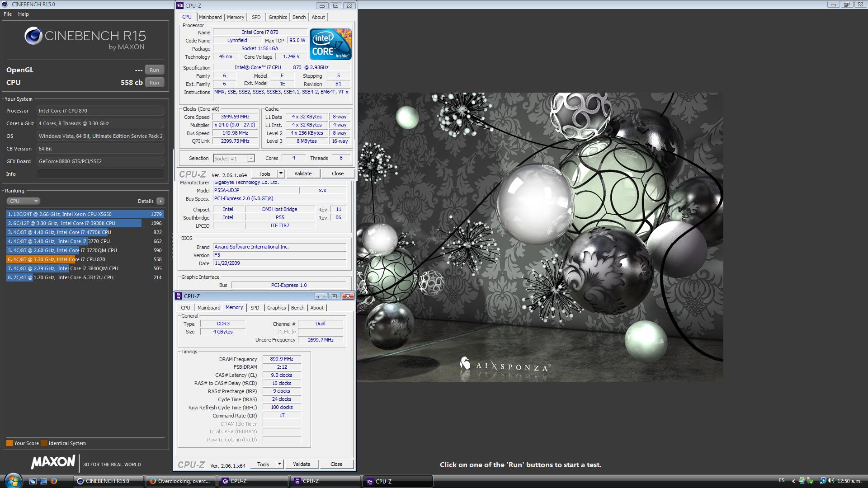Switch to the second CPU-Z taskbar button
Screen dimensions: 868x488
pos(325,481)
